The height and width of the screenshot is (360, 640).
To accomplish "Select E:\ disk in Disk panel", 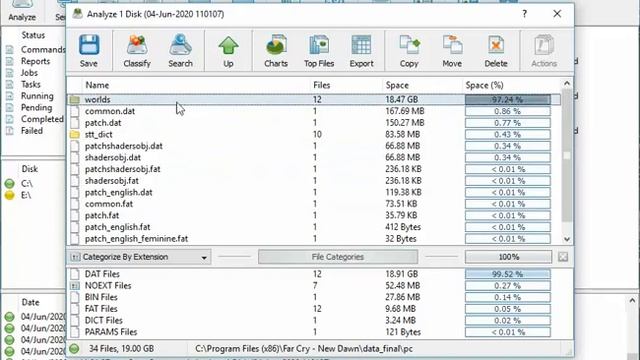I will pos(26,195).
